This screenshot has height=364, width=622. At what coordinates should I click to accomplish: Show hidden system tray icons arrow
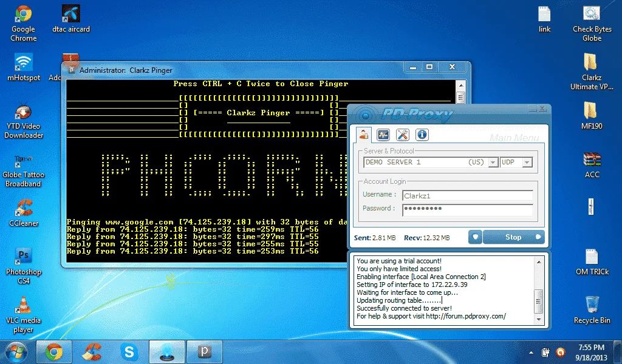pyautogui.click(x=531, y=352)
